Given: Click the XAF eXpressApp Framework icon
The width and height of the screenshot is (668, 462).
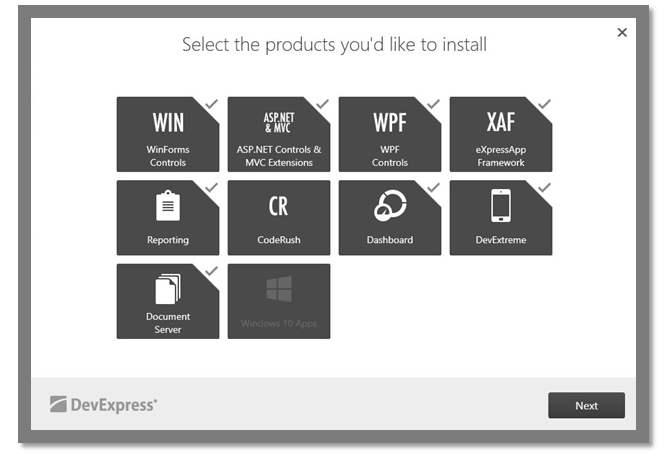Looking at the screenshot, I should tap(501, 122).
